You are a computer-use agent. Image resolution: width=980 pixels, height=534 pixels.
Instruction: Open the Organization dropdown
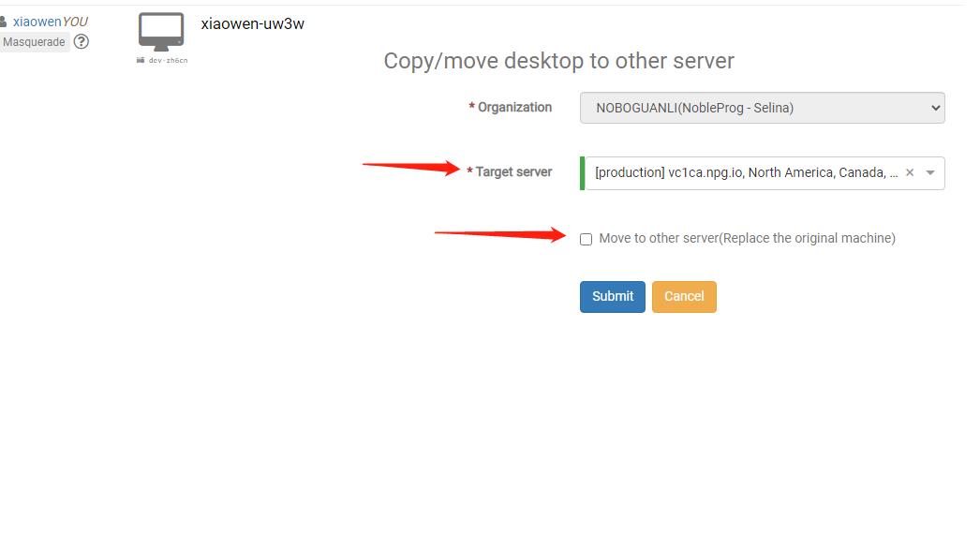point(762,108)
